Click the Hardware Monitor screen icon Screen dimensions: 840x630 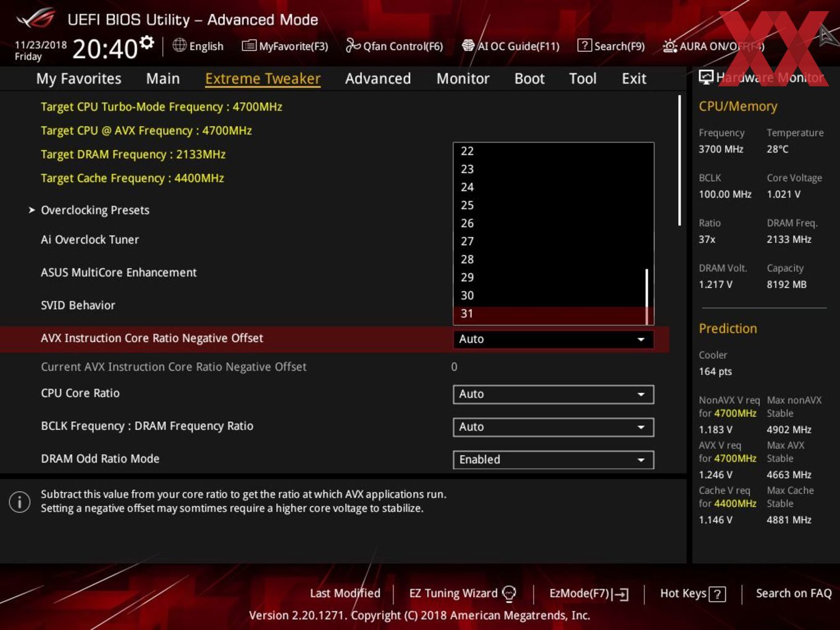(706, 77)
